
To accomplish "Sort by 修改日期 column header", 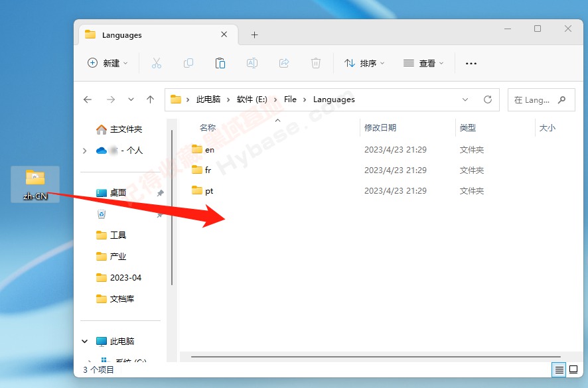I will pos(380,128).
